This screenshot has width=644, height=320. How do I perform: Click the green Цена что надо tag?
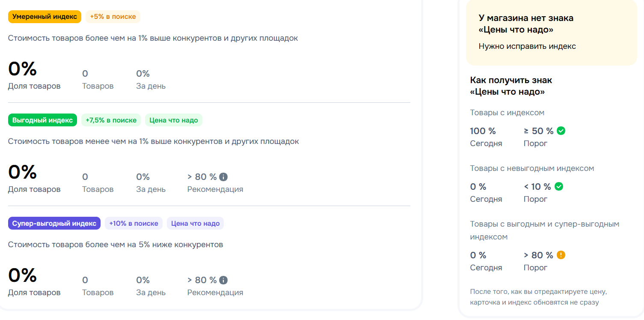174,120
